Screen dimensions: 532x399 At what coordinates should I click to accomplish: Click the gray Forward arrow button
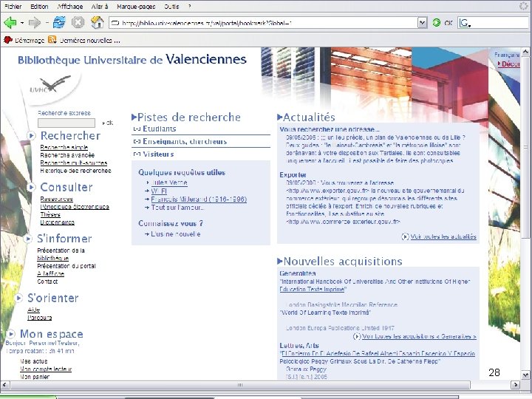34,23
